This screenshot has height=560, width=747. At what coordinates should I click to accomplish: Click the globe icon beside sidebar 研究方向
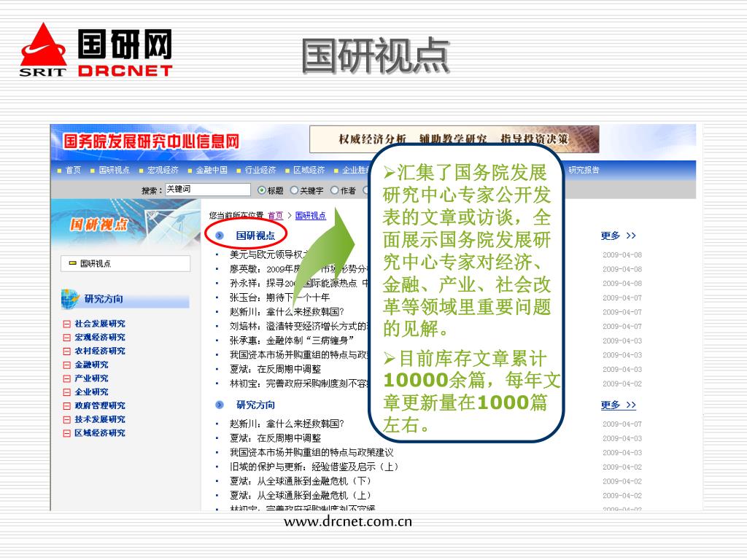[x=70, y=298]
